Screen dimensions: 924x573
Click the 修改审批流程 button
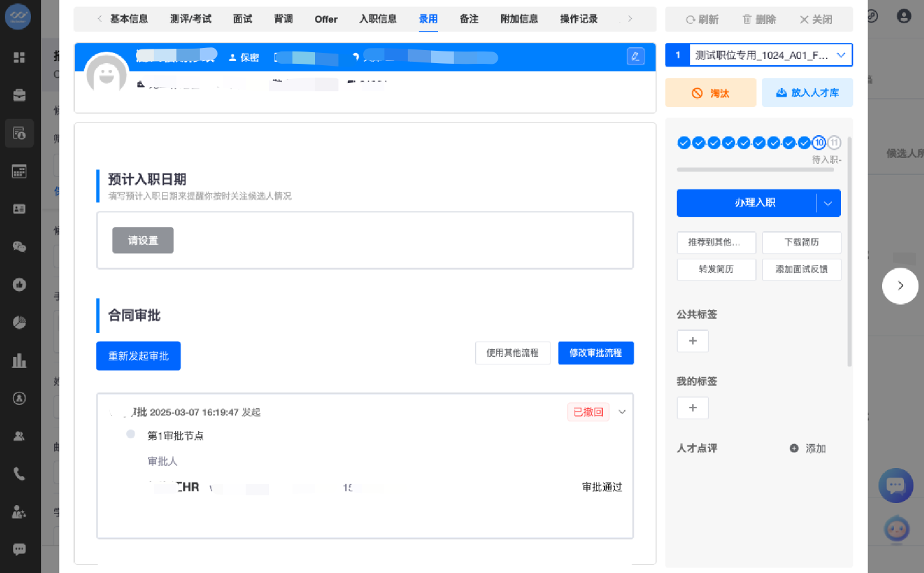coord(596,353)
